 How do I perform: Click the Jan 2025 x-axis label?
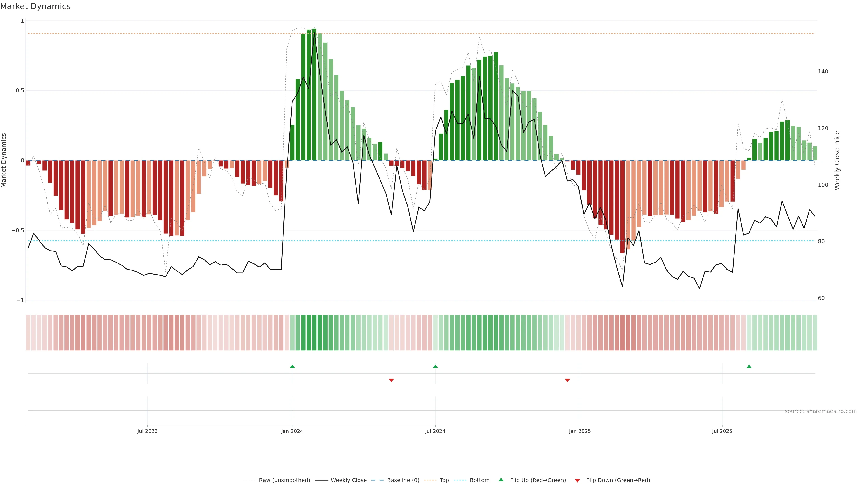click(x=580, y=431)
